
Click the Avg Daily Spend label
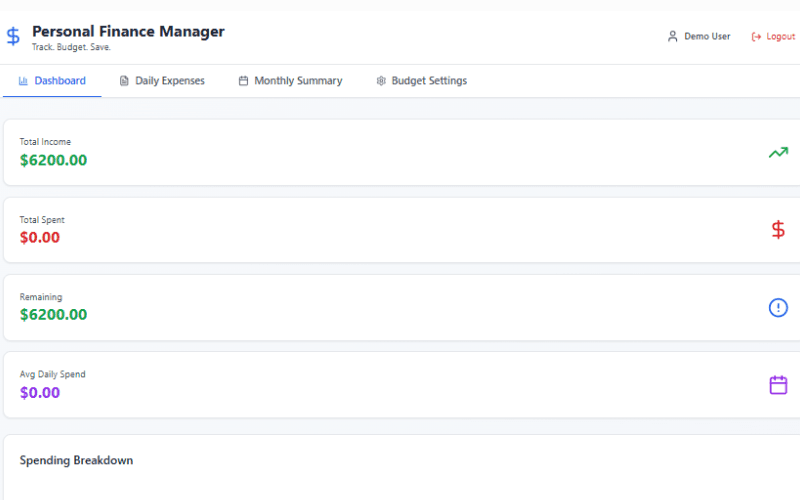click(x=53, y=374)
